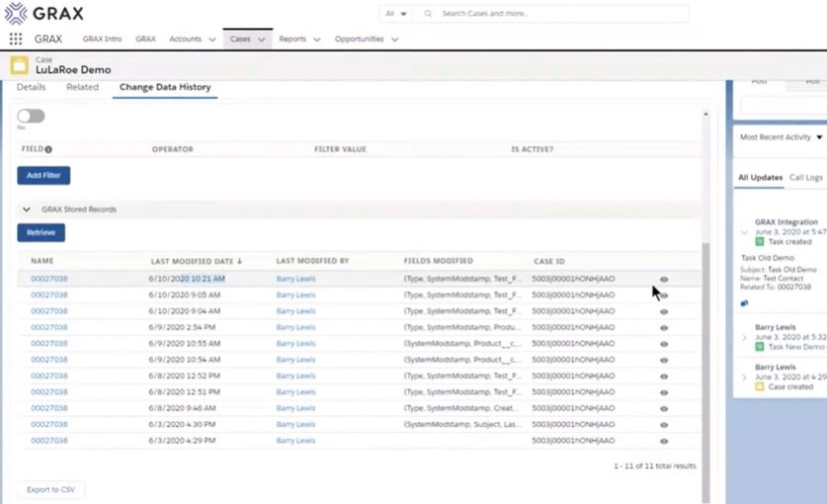Switch to the Related tab
Viewport: 827px width, 504px height.
(82, 87)
